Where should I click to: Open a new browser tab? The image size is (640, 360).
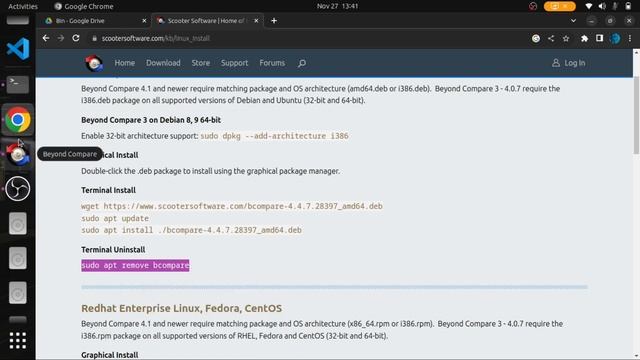274,20
